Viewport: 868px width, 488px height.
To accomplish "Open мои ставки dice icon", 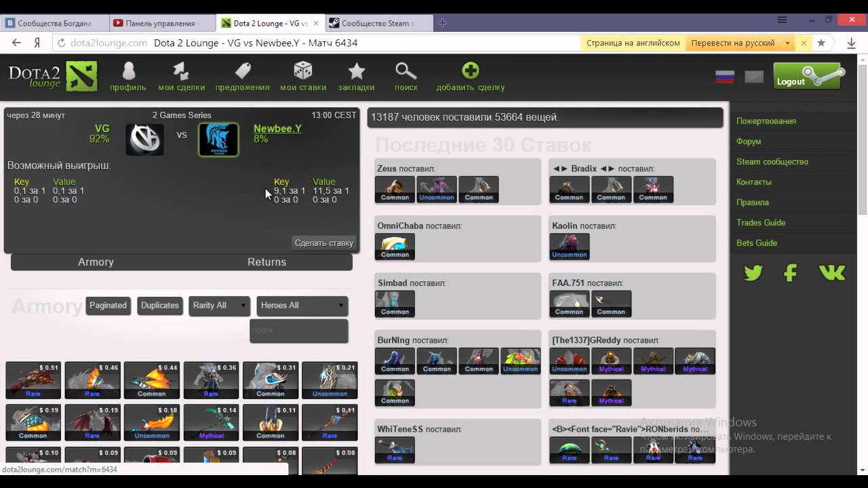I will click(x=302, y=71).
